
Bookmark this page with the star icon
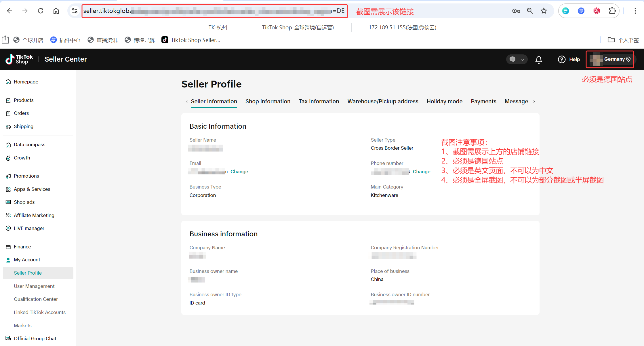544,11
